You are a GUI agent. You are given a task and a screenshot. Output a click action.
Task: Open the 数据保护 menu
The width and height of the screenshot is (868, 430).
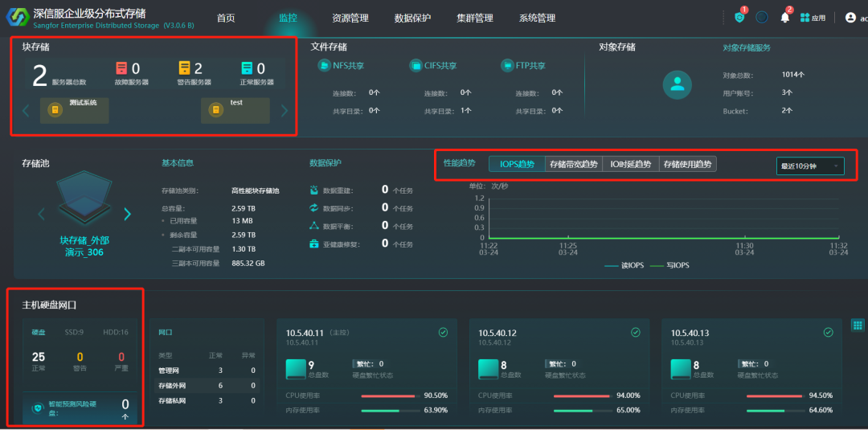[414, 18]
